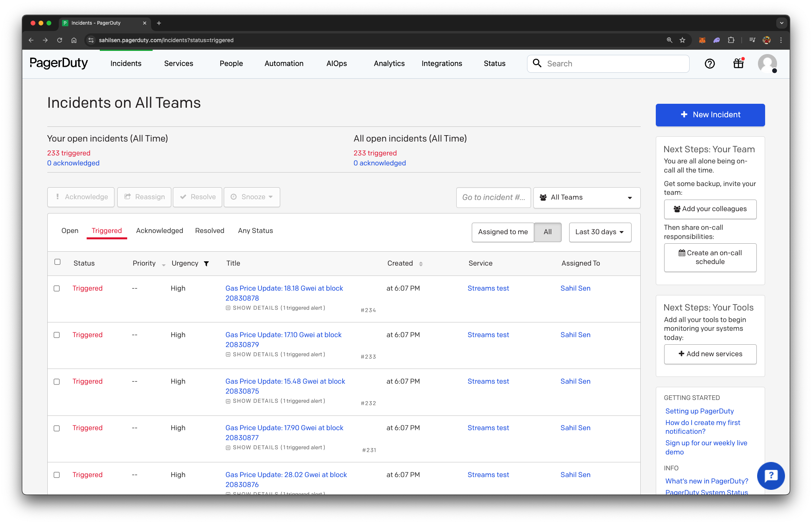Click Add your colleagues button

click(710, 209)
